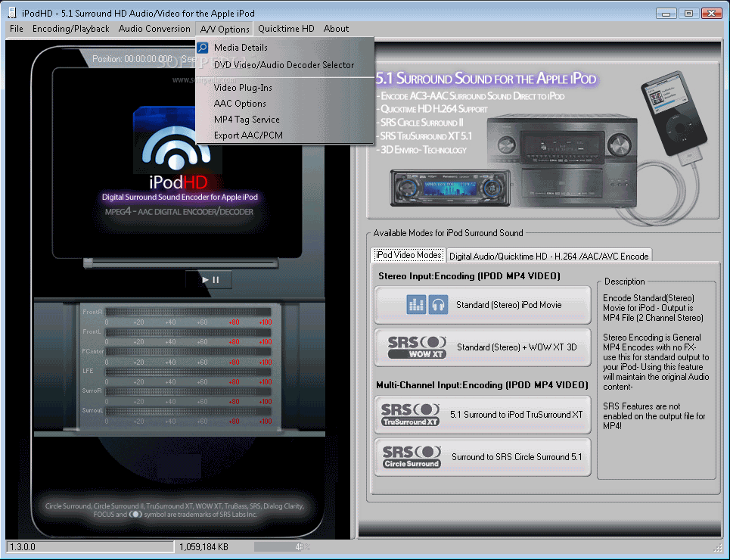Click the 'Stereo Input:Encoding' heading

click(x=469, y=275)
